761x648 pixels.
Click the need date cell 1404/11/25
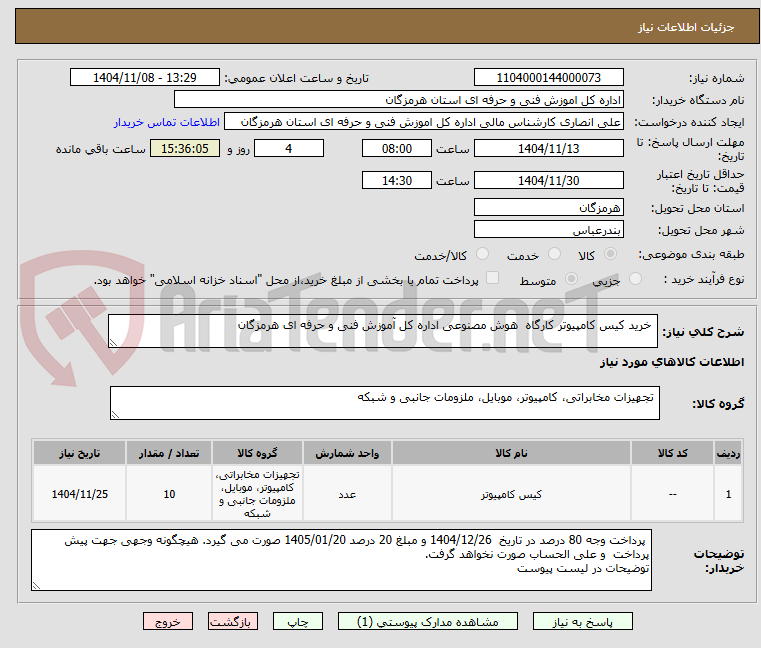click(x=80, y=494)
